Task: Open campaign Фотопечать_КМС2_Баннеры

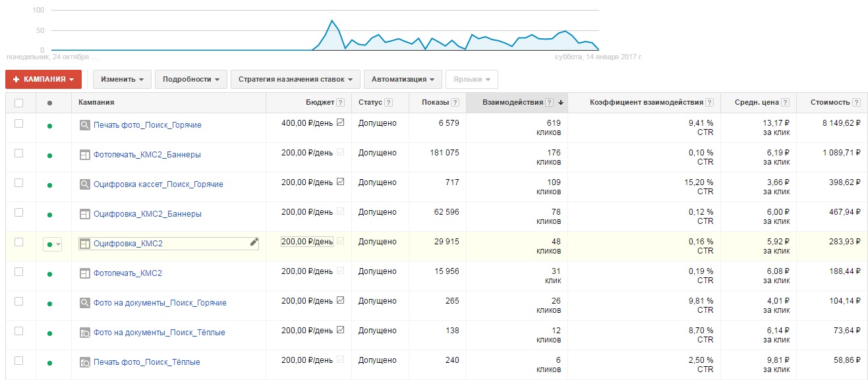Action: [147, 155]
